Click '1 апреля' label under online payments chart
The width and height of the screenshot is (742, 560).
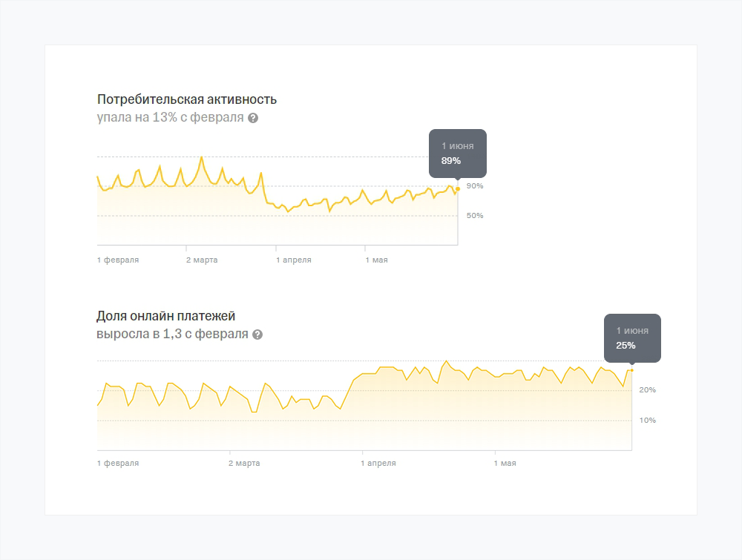pyautogui.click(x=378, y=464)
